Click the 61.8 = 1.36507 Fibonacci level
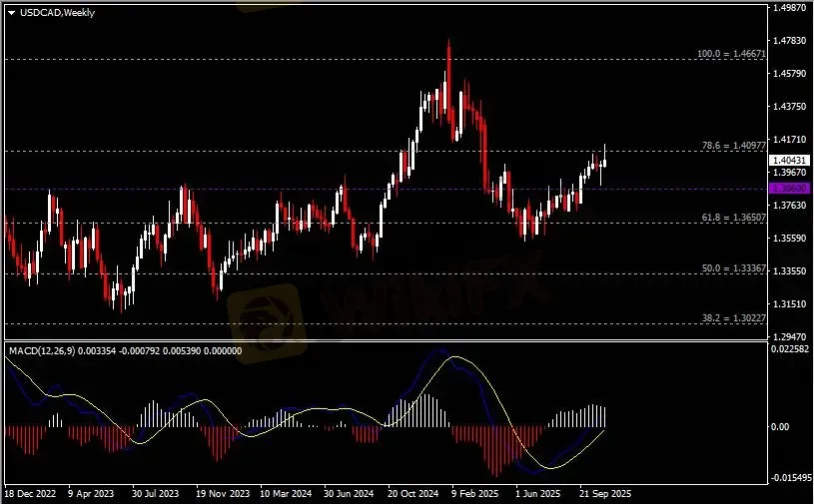Image resolution: width=814 pixels, height=504 pixels. click(x=733, y=217)
